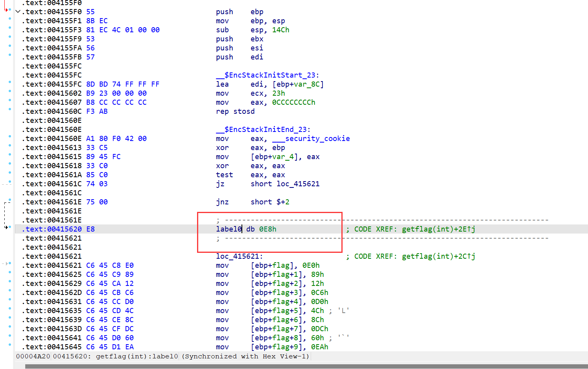Click the [ebp+flag+5] operand line
This screenshot has width=588, height=369.
coord(279,311)
